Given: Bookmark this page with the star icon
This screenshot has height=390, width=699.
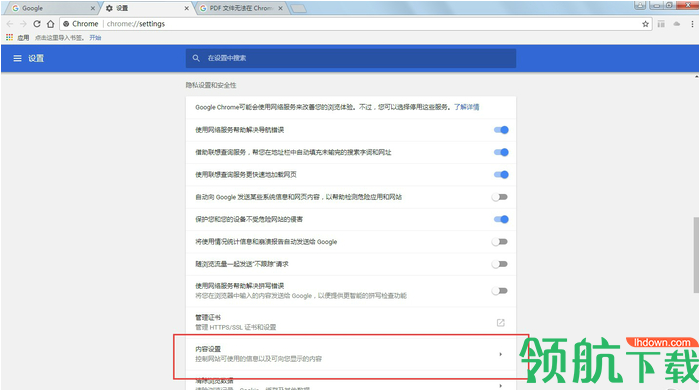Looking at the screenshot, I should point(645,24).
